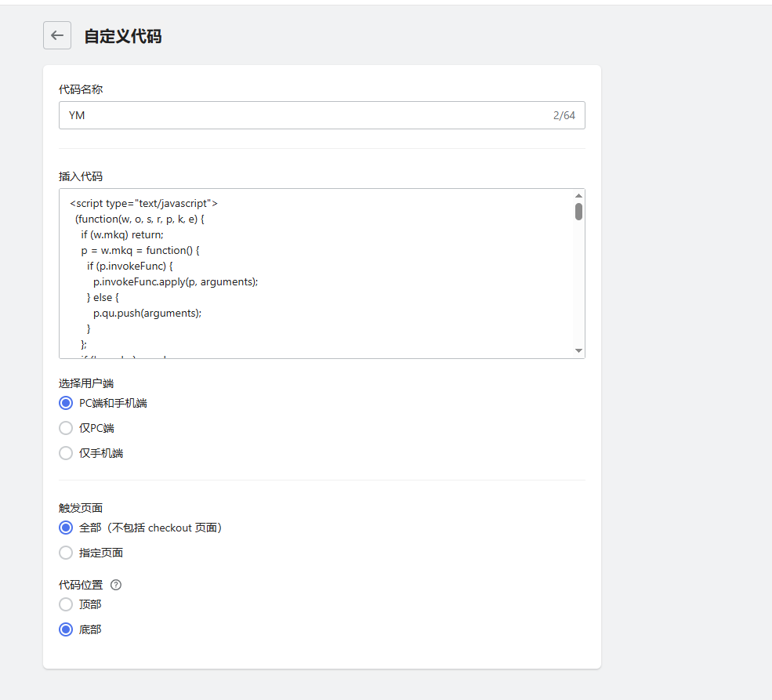Image resolution: width=772 pixels, height=700 pixels.
Task: Set code position to 顶部
Action: coord(66,604)
